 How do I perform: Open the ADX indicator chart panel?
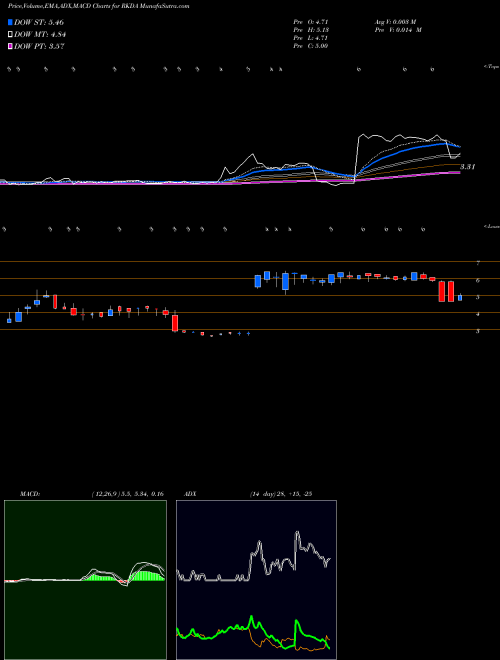pos(256,580)
